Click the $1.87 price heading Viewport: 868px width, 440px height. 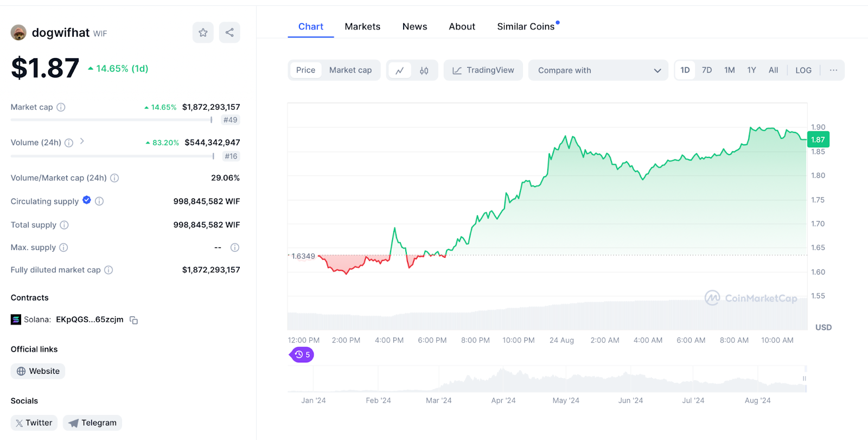(45, 68)
